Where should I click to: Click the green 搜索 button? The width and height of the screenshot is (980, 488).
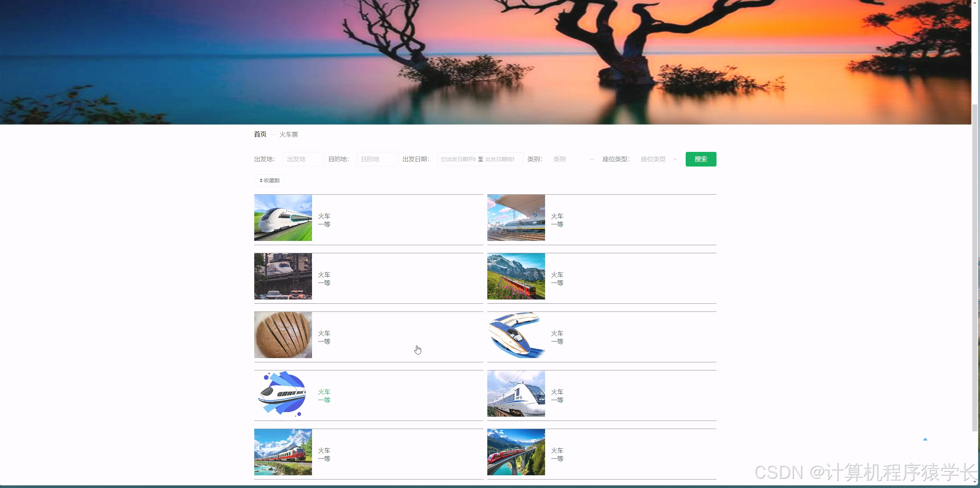tap(700, 159)
